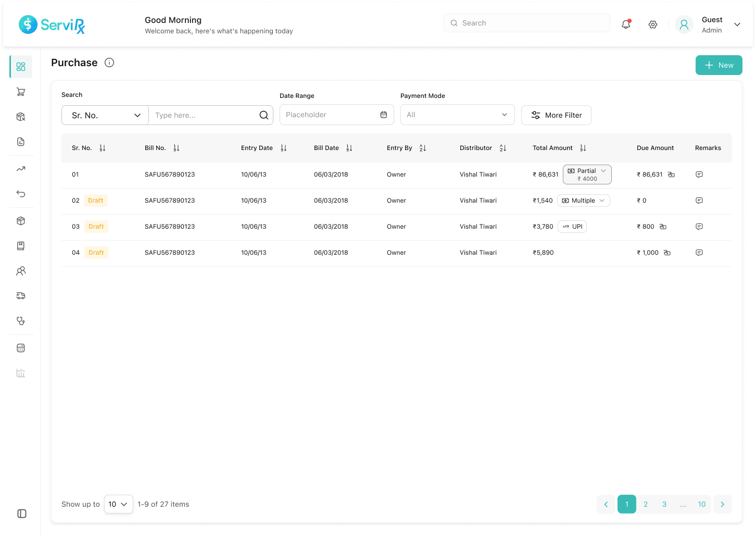This screenshot has height=536, width=756.
Task: Click the delivery truck sidebar icon
Action: point(21,296)
